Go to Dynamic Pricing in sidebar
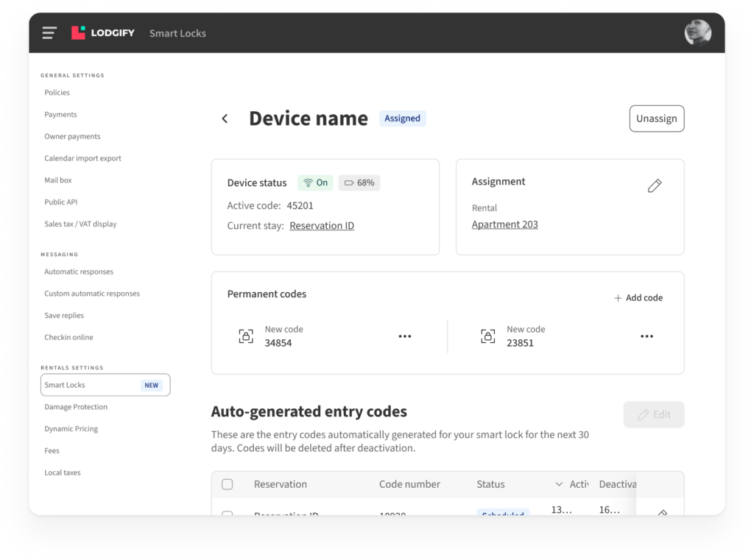Screen dimensions: 754x560 [71, 429]
